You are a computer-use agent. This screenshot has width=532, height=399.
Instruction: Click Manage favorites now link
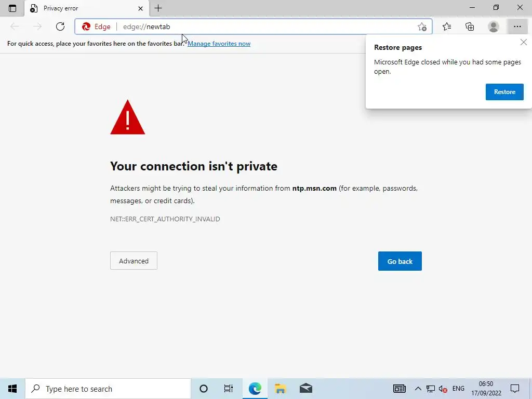(x=219, y=44)
